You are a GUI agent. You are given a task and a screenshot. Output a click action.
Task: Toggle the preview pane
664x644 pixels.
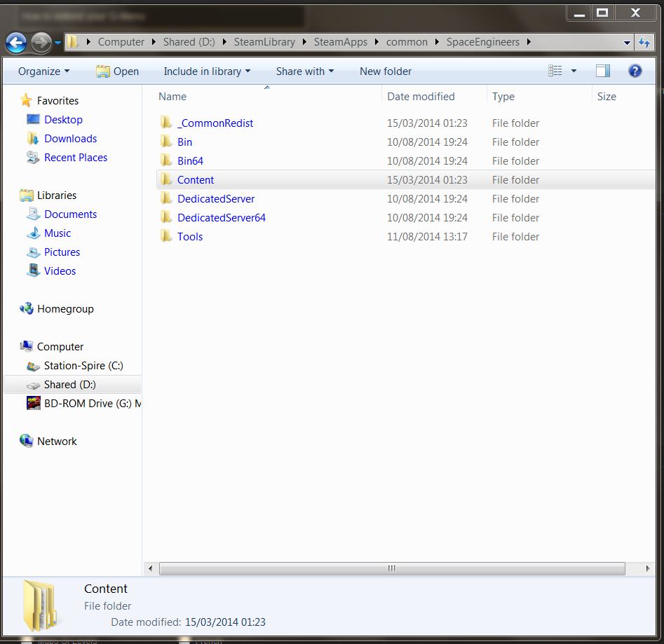pos(602,71)
